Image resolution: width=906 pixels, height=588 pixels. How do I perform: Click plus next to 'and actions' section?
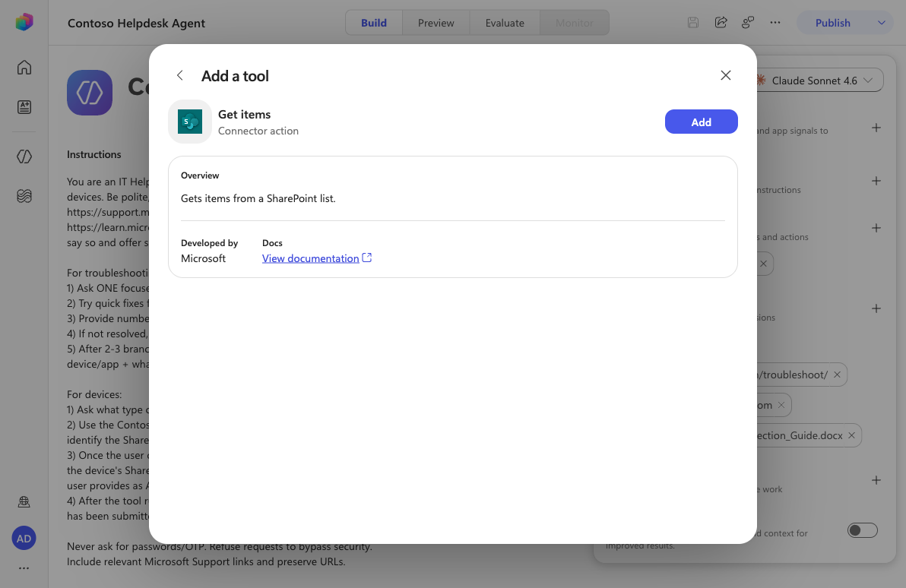(876, 228)
